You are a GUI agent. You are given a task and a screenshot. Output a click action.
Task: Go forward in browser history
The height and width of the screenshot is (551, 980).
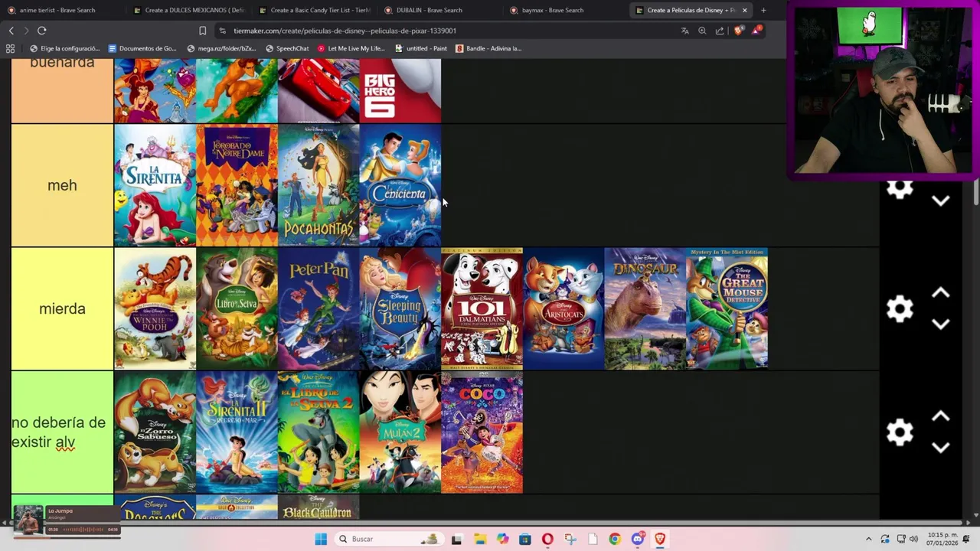click(26, 31)
